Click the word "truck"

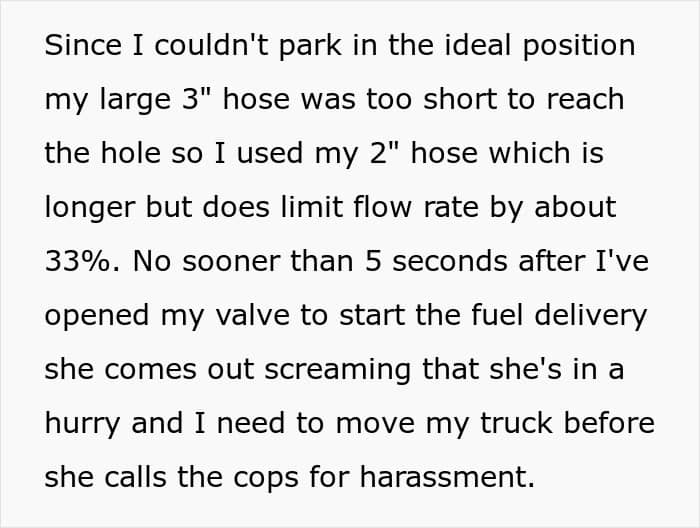point(517,423)
